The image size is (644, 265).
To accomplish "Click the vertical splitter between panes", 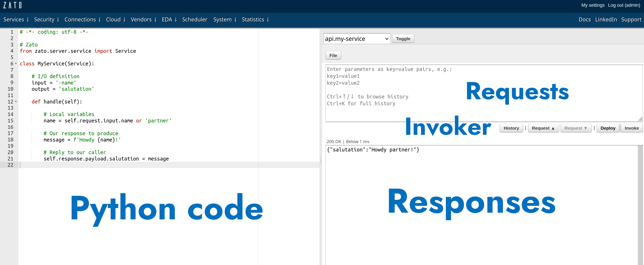I will pyautogui.click(x=321, y=160).
